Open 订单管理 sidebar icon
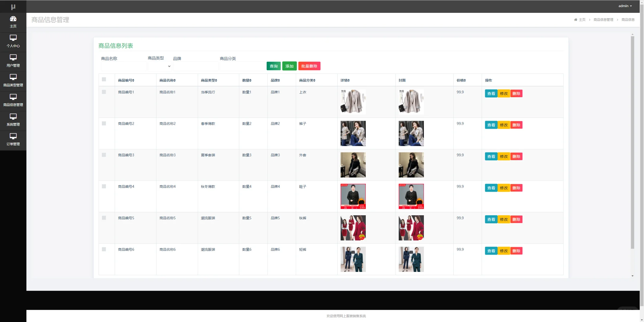644x322 pixels. point(13,136)
